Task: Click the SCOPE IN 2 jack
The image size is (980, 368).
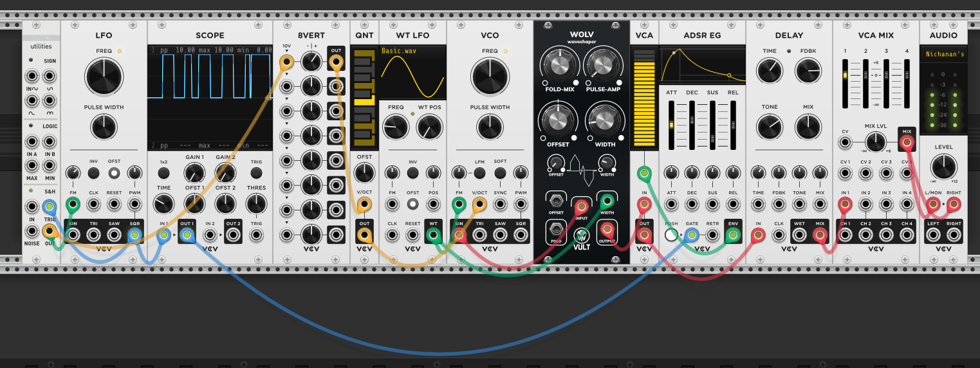Action: click(210, 235)
